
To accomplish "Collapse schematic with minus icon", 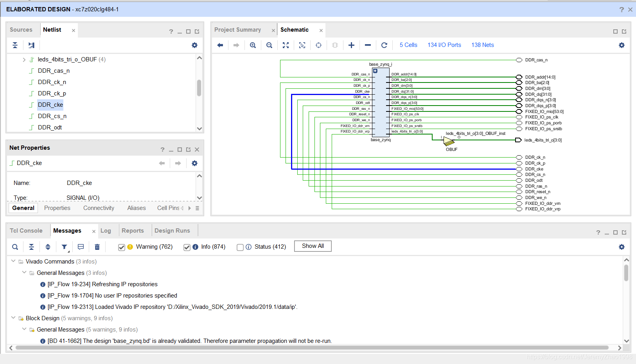I will point(368,45).
